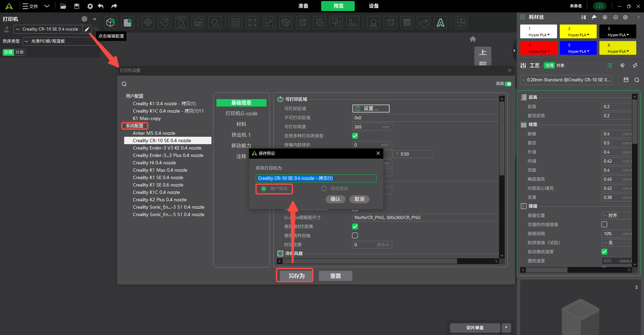Open the 文件 menu dropdown arrow
Viewport: 644px width, 335px height.
click(47, 6)
